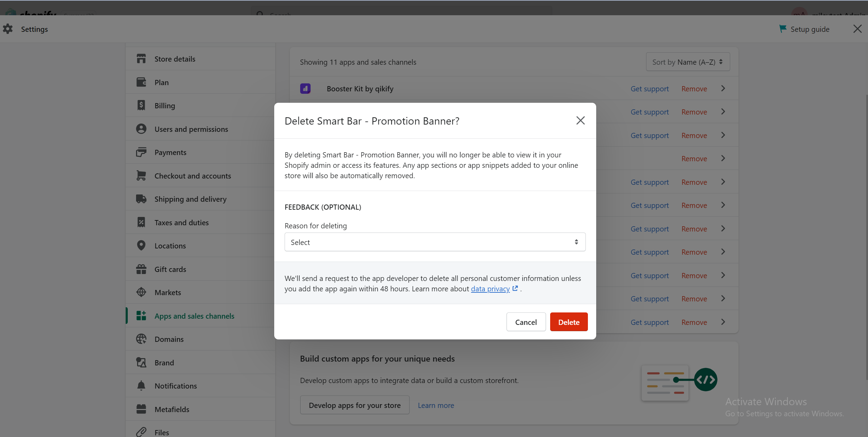Click the Learn more link
The width and height of the screenshot is (868, 437).
pos(436,405)
